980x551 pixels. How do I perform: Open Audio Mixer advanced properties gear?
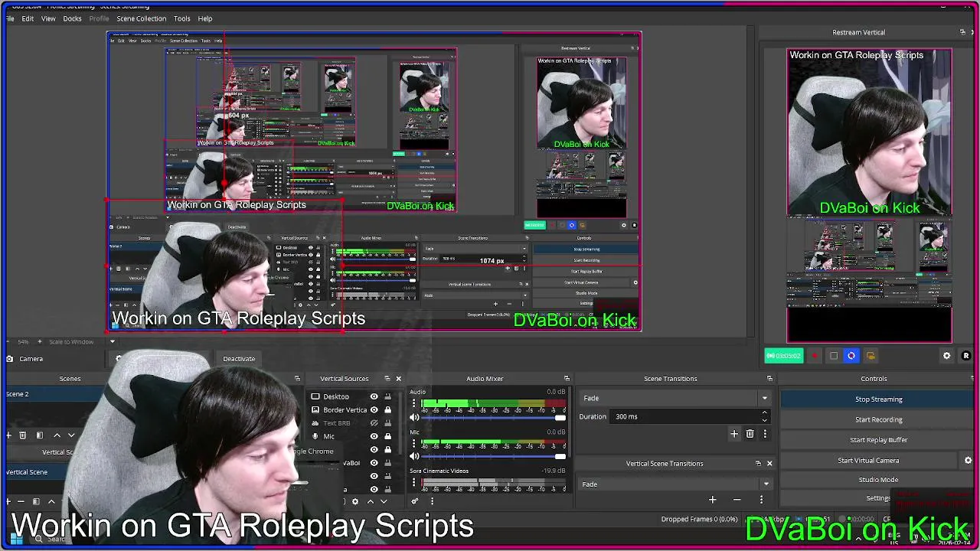[415, 501]
